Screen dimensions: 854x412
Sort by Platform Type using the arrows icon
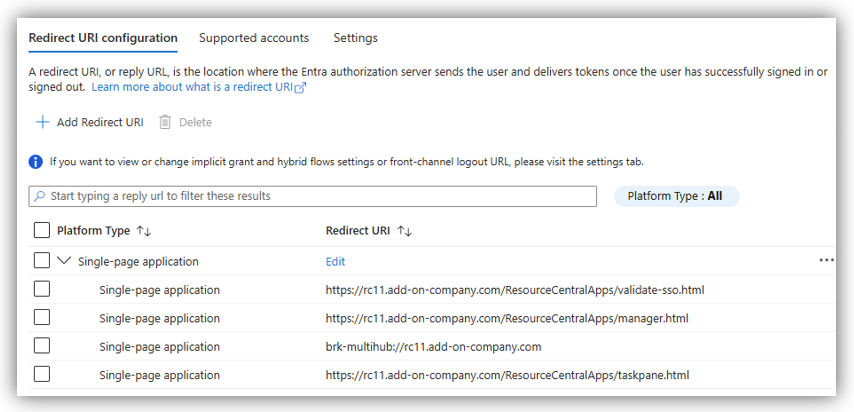144,231
